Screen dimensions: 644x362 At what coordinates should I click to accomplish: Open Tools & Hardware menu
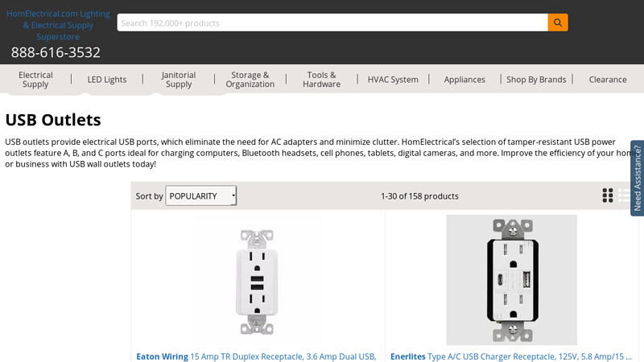tap(321, 80)
